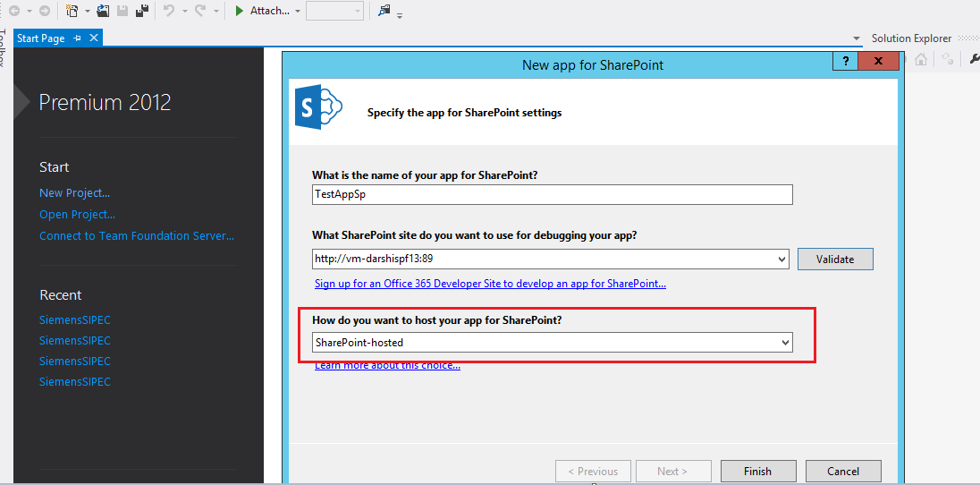Screen dimensions: 980x485
Task: Close the New app for SharePoint dialog
Action: (x=878, y=61)
